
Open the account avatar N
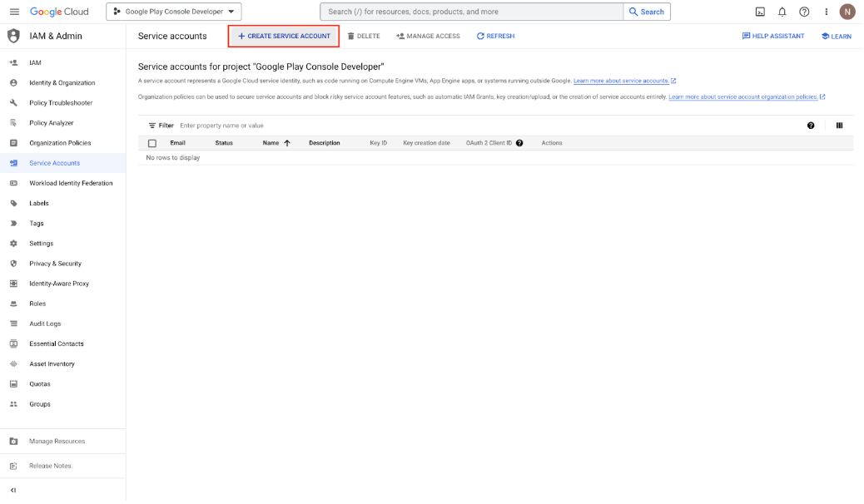[847, 12]
